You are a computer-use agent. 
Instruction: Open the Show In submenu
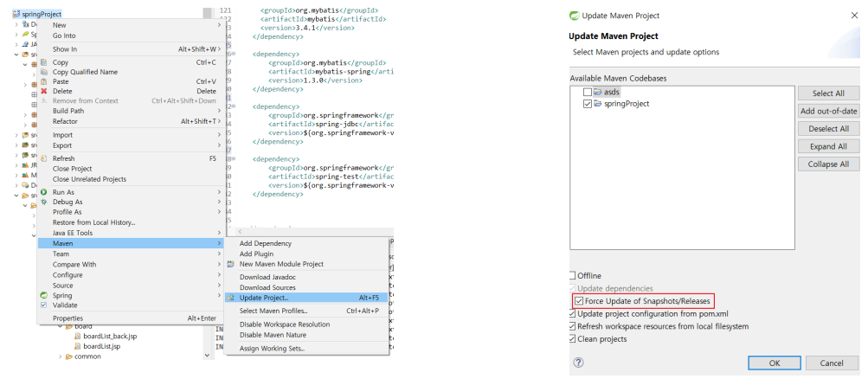coord(132,49)
